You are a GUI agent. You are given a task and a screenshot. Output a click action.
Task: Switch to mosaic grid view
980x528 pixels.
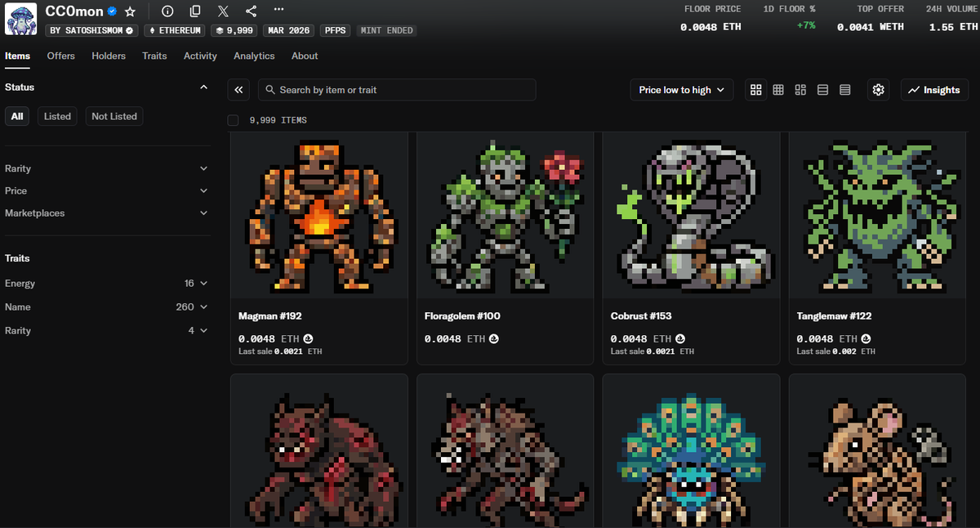tap(800, 90)
